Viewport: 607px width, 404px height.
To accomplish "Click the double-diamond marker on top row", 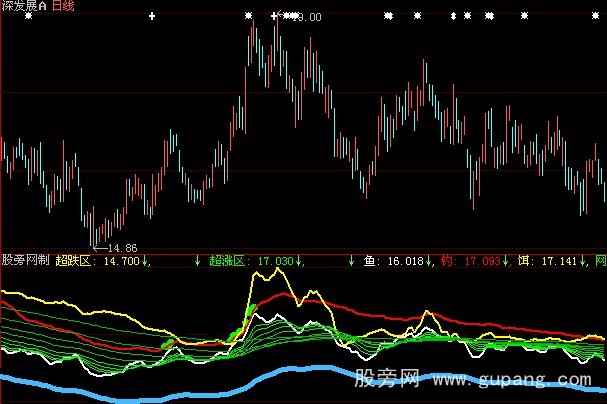I will click(453, 17).
